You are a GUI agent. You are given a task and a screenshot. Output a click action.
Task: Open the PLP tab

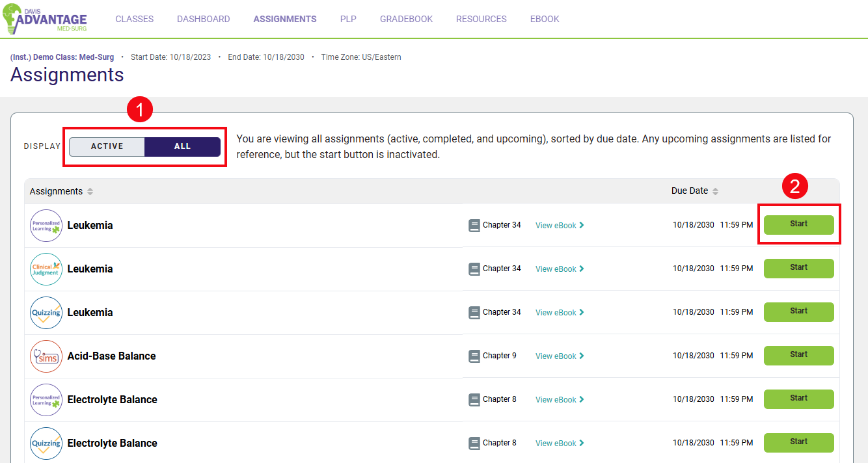click(348, 19)
